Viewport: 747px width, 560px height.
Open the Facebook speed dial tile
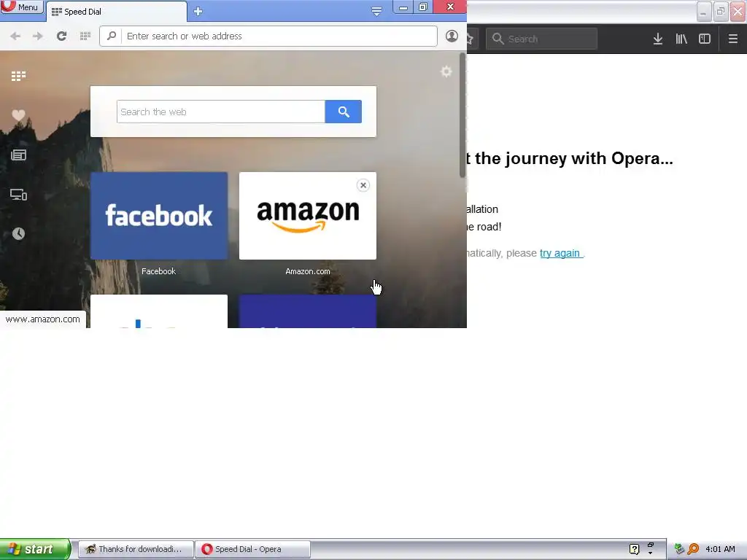point(159,216)
